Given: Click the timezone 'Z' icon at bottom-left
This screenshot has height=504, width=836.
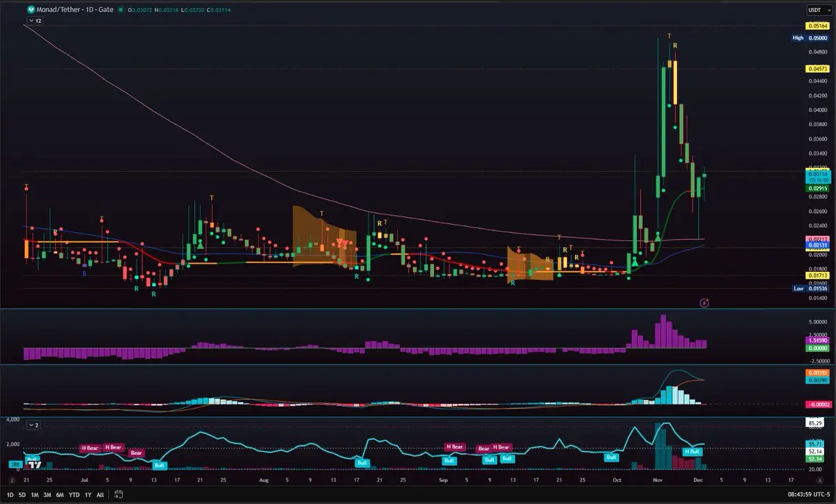Looking at the screenshot, I should (12, 481).
